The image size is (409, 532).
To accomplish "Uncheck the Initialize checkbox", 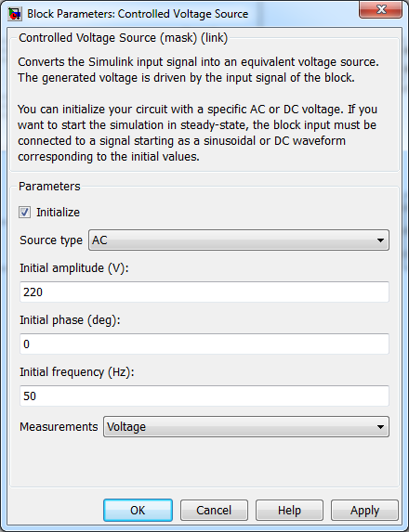I will click(x=24, y=213).
